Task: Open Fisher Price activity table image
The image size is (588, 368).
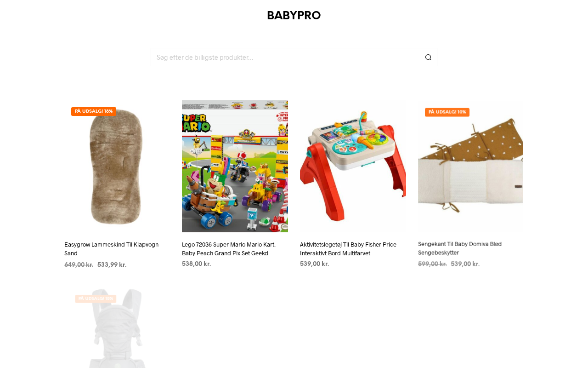Action: (353, 166)
